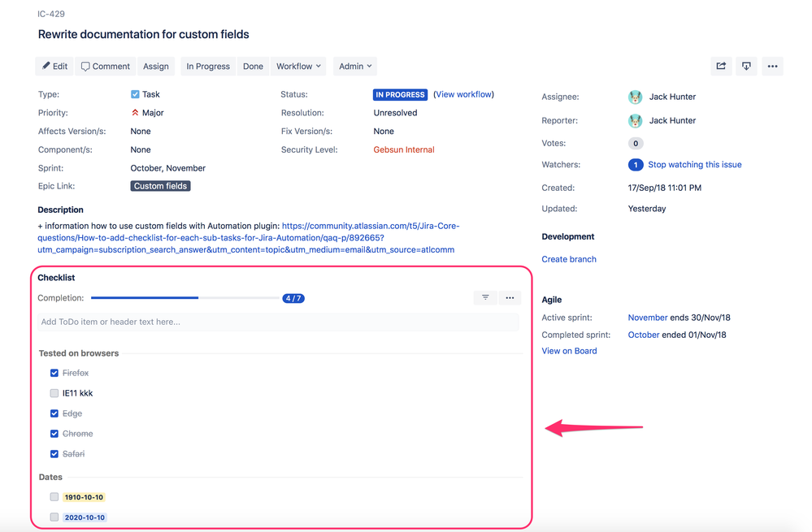Open the October completed sprint link

[644, 335]
